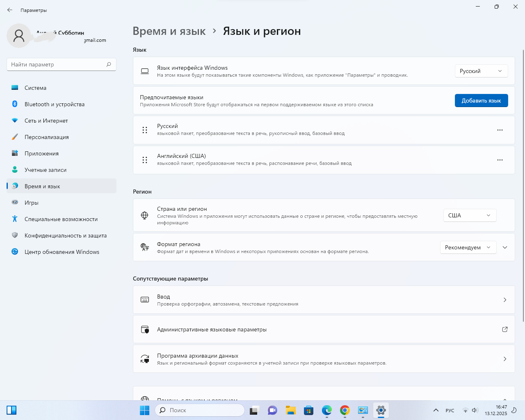The image size is (525, 420).
Task: Open Microsoft Edge from the taskbar
Action: (327, 410)
